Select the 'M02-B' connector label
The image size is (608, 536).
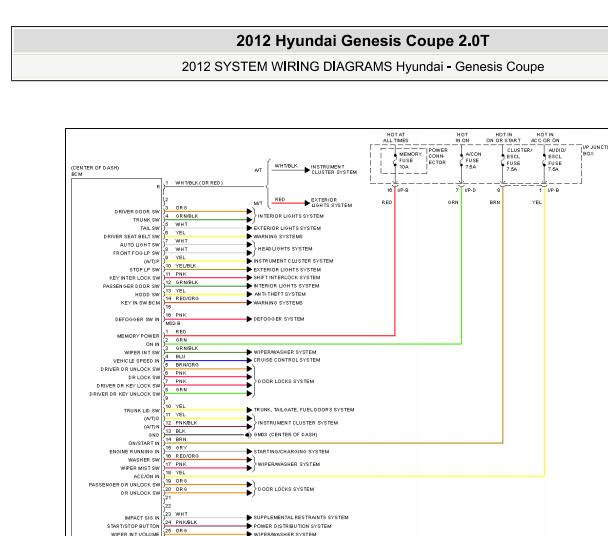173,323
